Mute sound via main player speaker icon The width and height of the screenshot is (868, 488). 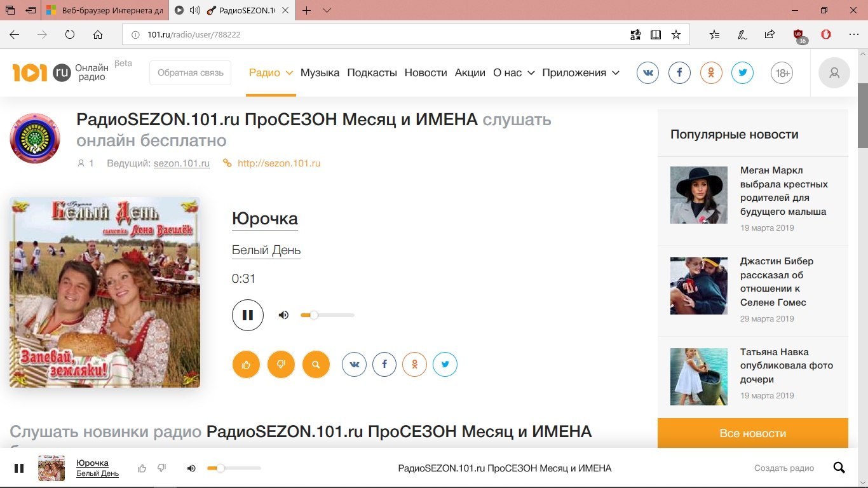pyautogui.click(x=283, y=315)
